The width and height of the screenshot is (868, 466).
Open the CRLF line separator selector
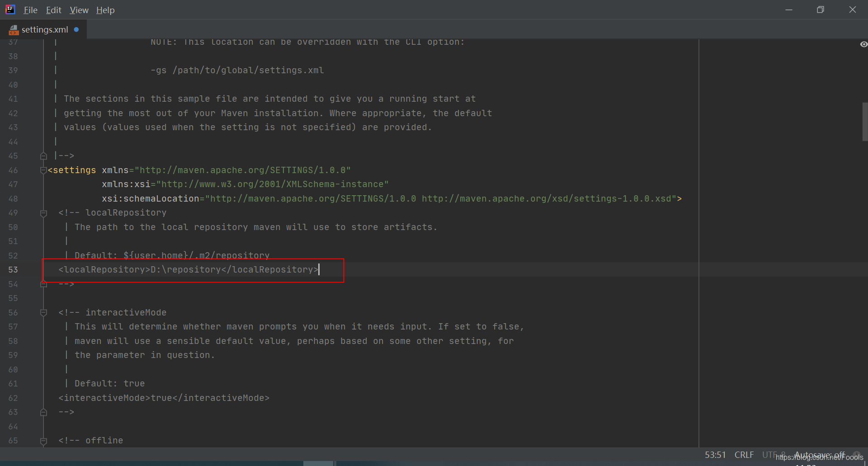[x=744, y=455]
